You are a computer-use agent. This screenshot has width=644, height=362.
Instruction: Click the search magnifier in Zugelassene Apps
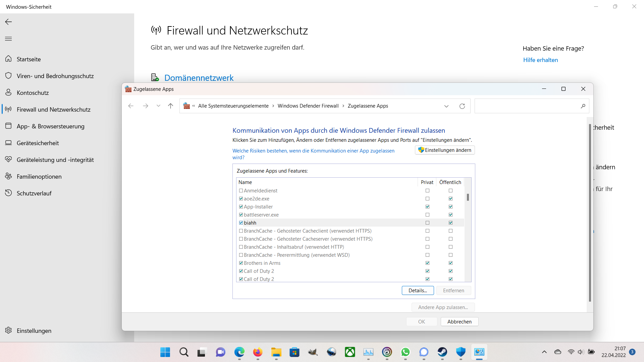coord(583,106)
